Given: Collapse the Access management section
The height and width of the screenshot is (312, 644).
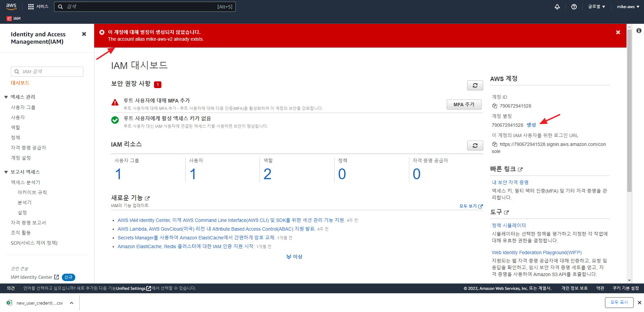Looking at the screenshot, I should click(x=6, y=97).
